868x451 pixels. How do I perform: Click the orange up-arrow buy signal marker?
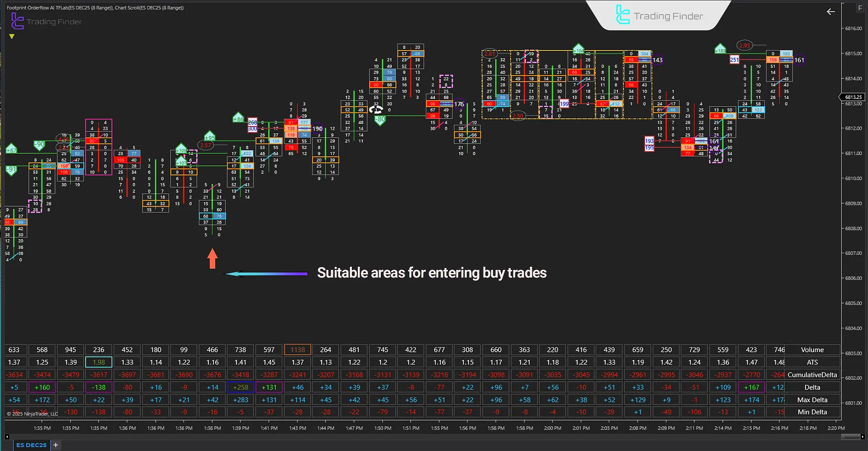point(213,259)
